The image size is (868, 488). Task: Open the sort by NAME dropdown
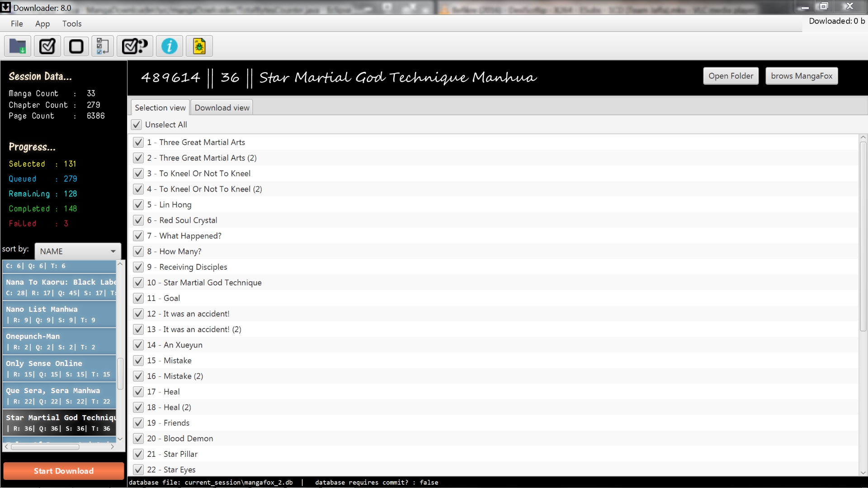(78, 251)
